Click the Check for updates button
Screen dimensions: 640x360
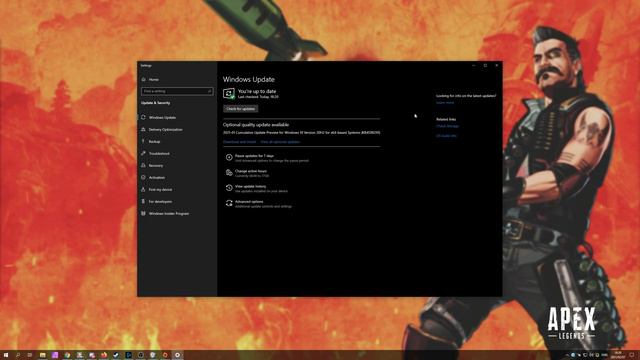(x=241, y=109)
